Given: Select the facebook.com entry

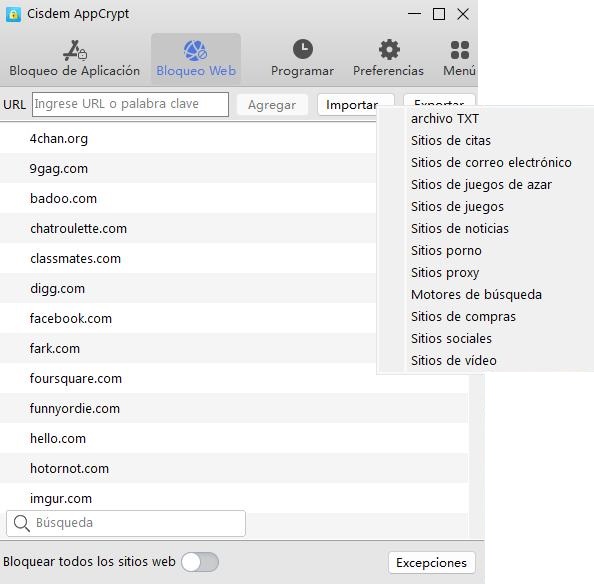Looking at the screenshot, I should 188,318.
